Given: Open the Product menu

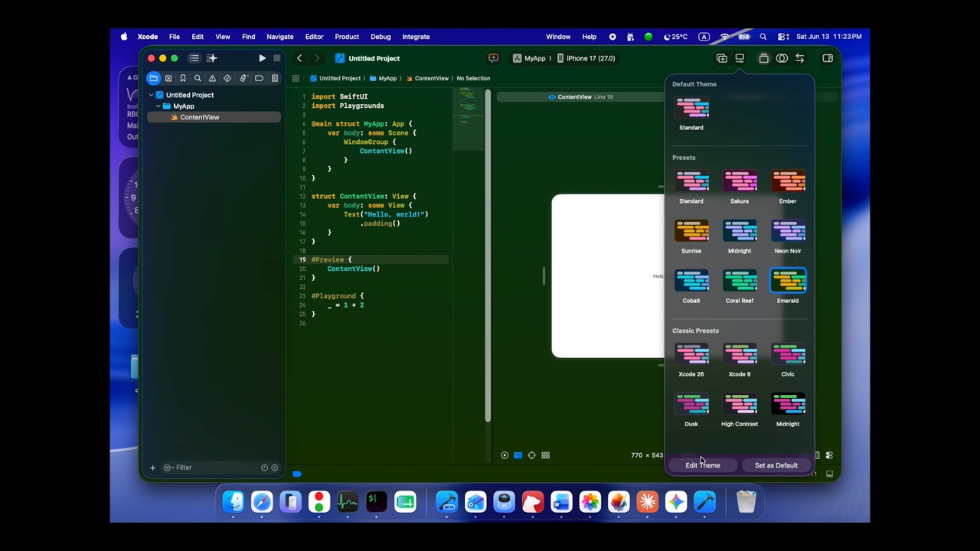Looking at the screenshot, I should click(347, 37).
